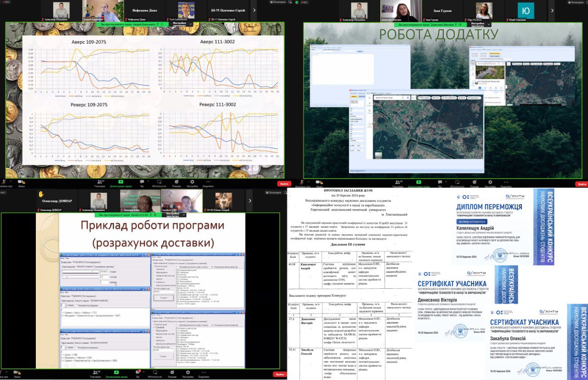Expand chat options caret in delivery calculation window
The image size is (588, 380).
[x=143, y=372]
